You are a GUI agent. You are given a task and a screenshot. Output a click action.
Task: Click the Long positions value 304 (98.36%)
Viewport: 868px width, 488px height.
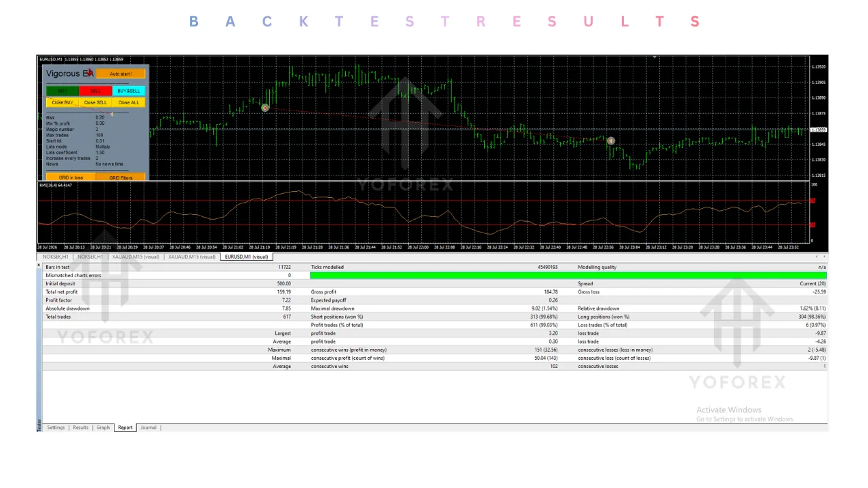[811, 317]
